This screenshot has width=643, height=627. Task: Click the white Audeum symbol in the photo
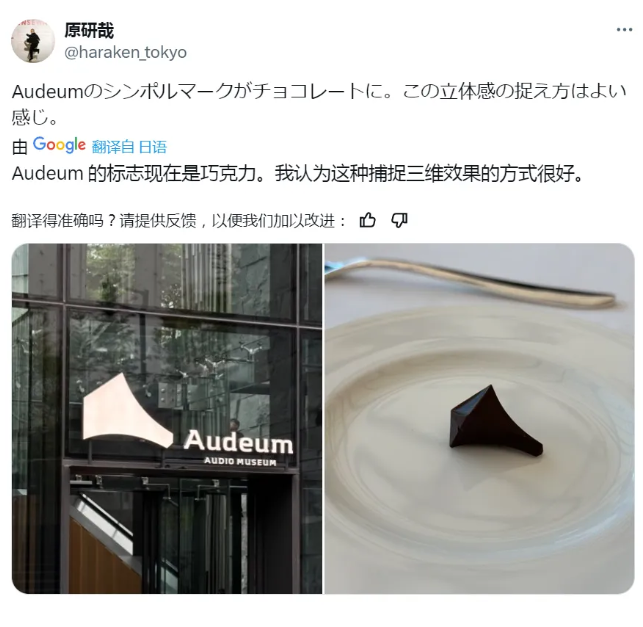(126, 410)
